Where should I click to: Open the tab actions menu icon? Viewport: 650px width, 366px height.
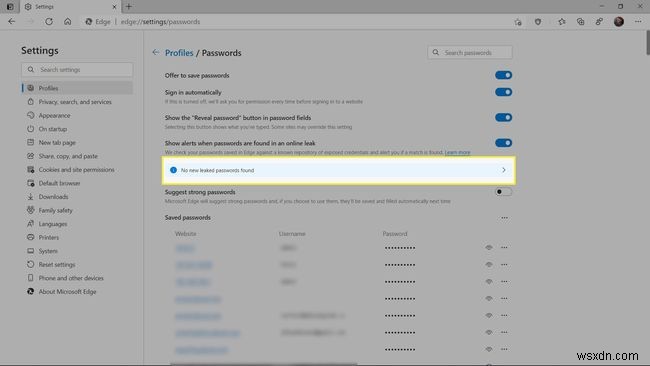click(x=10, y=7)
